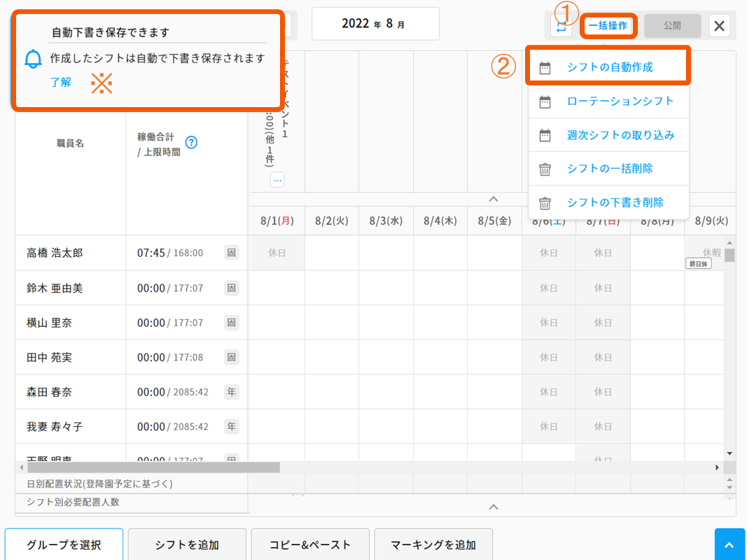Click the ellipsis icon under event column

(x=277, y=180)
